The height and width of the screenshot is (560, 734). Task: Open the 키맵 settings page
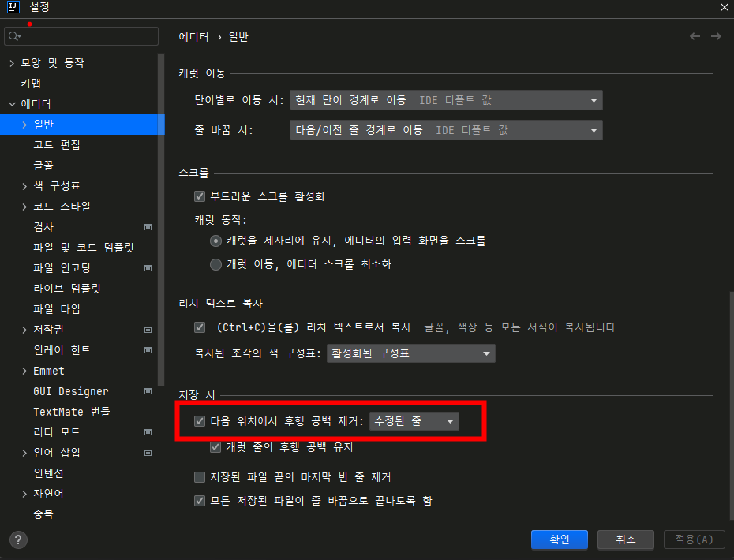click(x=31, y=84)
